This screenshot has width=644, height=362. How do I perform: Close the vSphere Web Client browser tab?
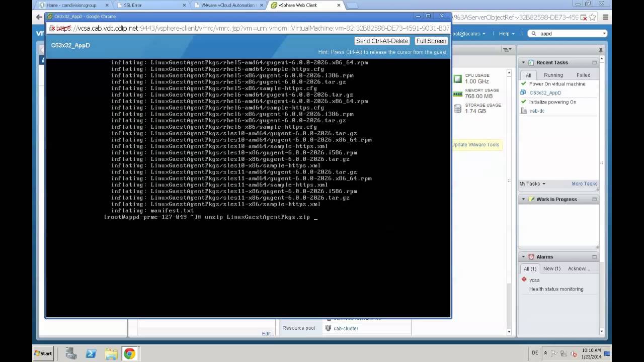(339, 5)
